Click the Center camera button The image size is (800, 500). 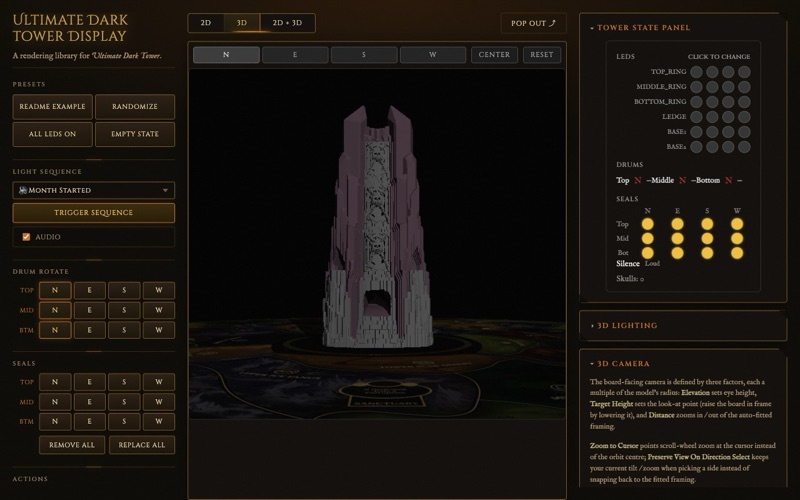(494, 55)
